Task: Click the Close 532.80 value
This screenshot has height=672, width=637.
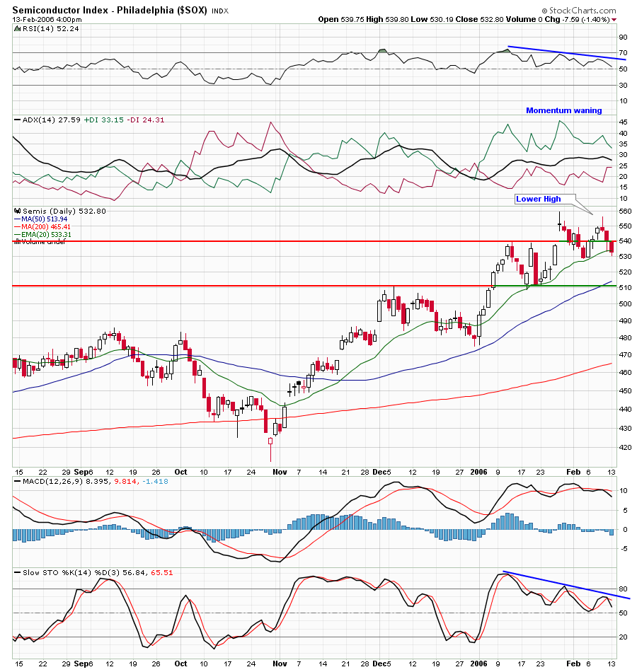Action: click(479, 19)
